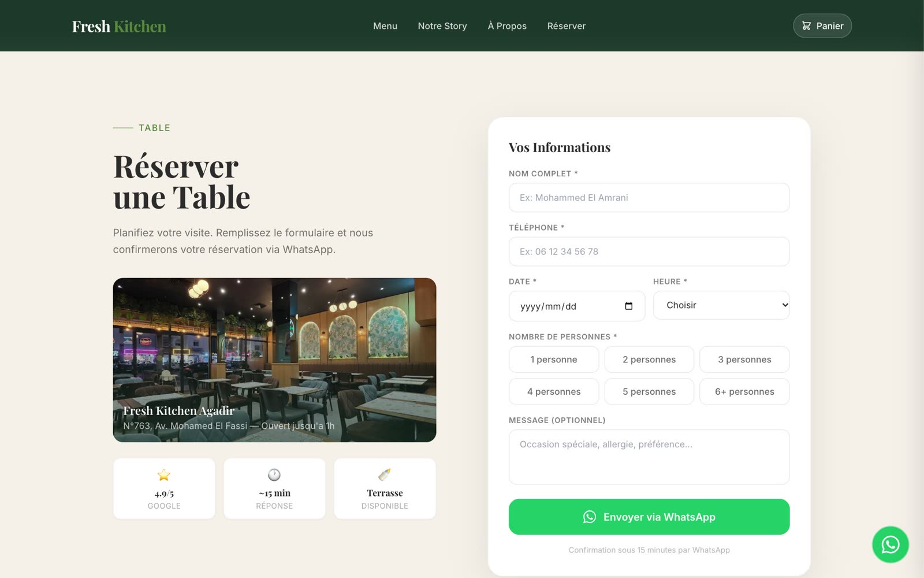Click the clock icon on response time card
Screen dimensions: 924x578
pos(274,475)
